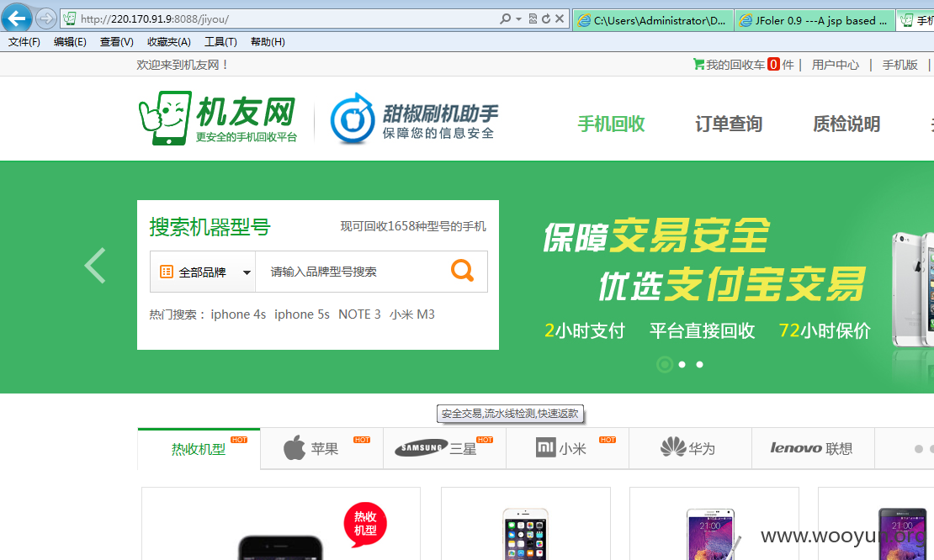
Task: Click the 现可回收1658种型号的手机 text
Action: [413, 226]
